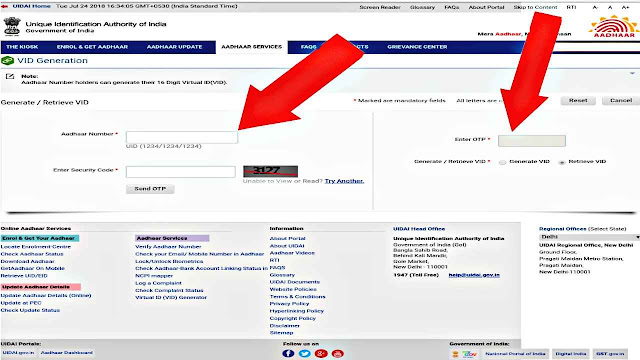
Task: Open Virtual ID (VID) Generator link
Action: point(171,298)
